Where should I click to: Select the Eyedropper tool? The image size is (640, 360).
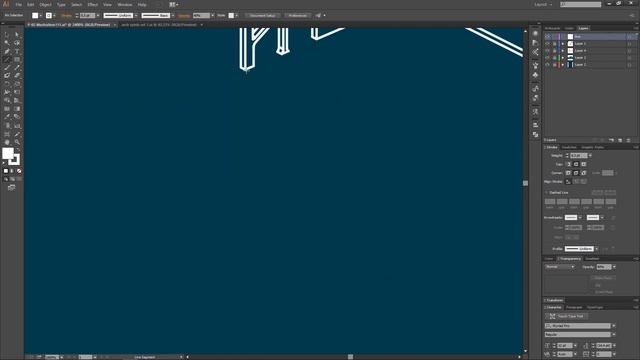(x=7, y=117)
